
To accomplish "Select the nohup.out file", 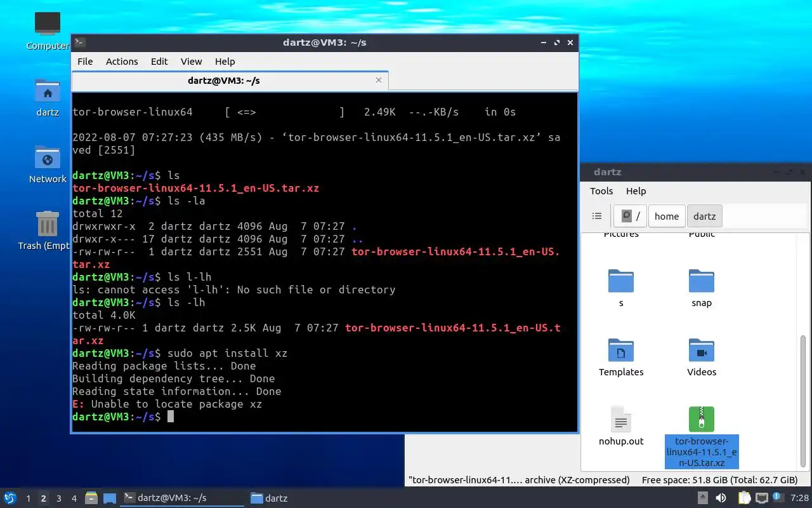I will point(621,426).
